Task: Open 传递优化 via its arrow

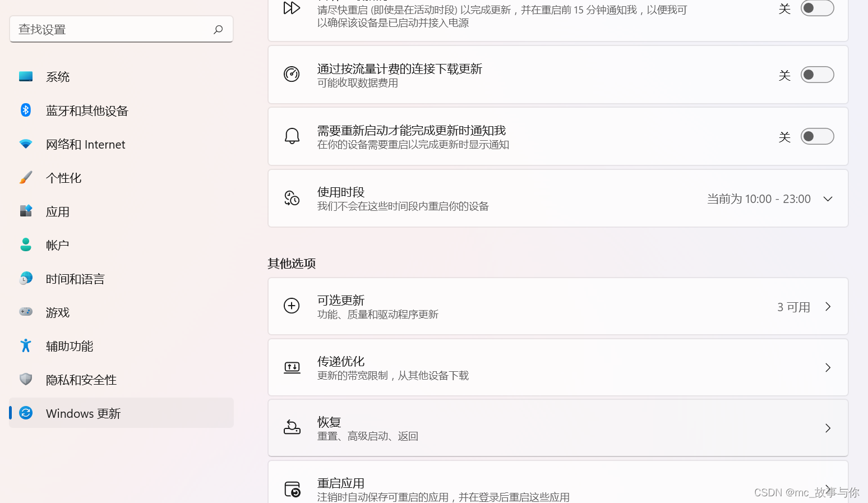Action: (828, 367)
